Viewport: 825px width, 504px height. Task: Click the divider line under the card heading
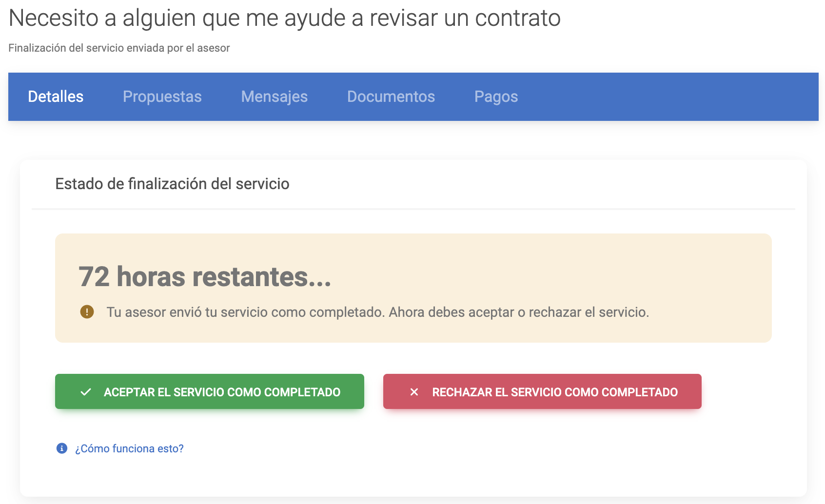point(413,209)
